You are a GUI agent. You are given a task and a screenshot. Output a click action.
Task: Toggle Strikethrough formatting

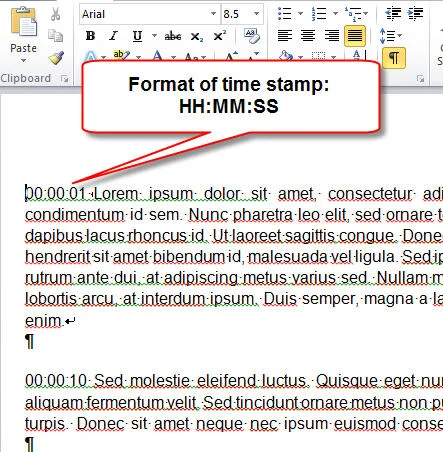[173, 36]
